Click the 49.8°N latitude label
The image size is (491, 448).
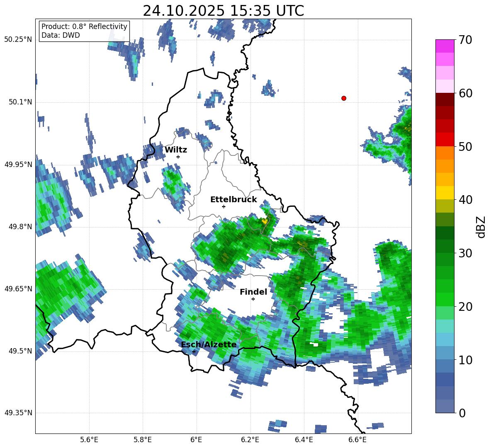(x=20, y=227)
